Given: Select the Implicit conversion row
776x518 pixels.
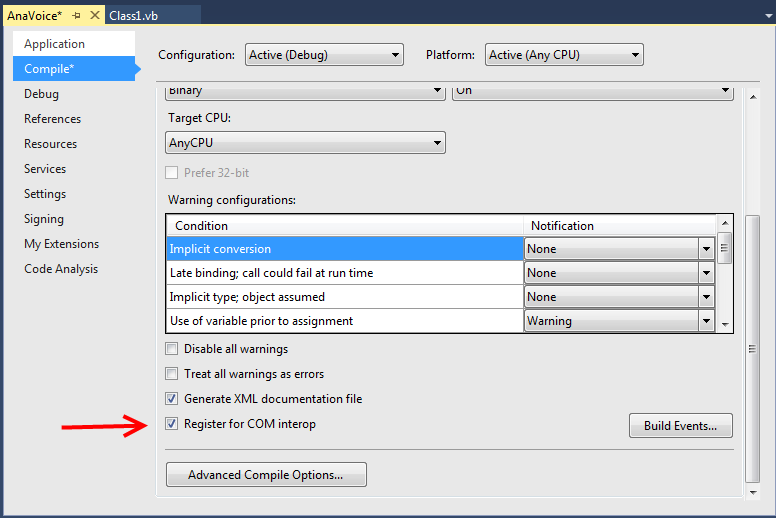Looking at the screenshot, I should pyautogui.click(x=345, y=249).
